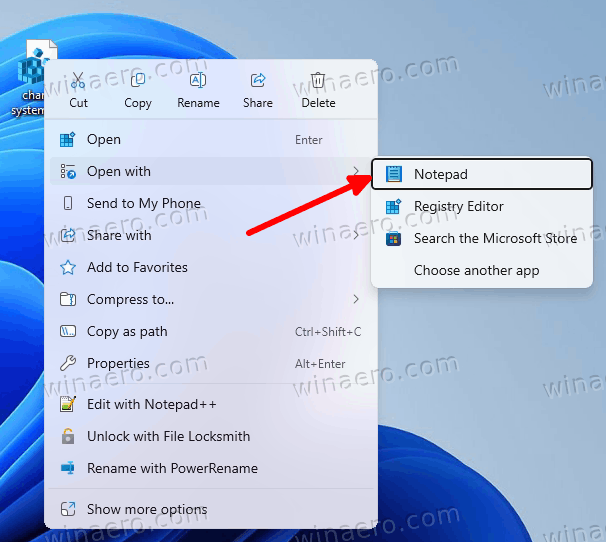
Task: Click the Rename icon
Action: 198,80
